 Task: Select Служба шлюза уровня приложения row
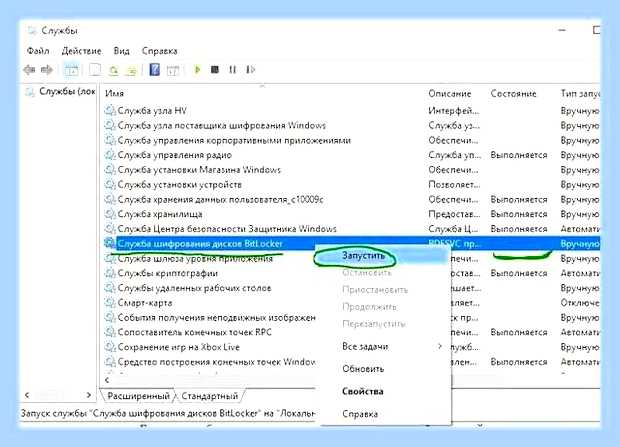(x=195, y=259)
